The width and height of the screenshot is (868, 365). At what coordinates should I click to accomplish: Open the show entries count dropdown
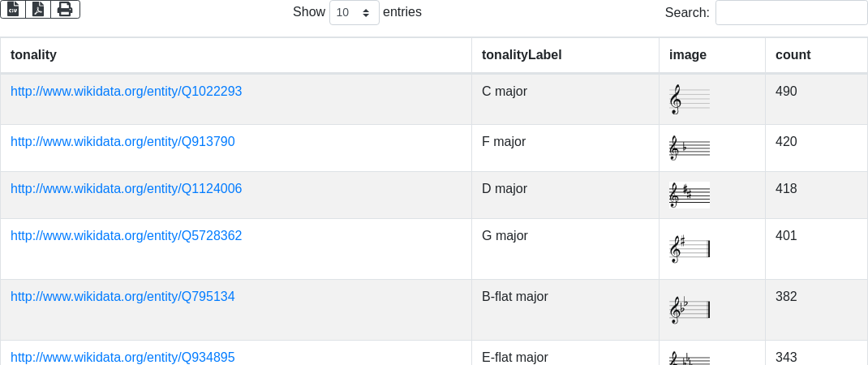(354, 13)
